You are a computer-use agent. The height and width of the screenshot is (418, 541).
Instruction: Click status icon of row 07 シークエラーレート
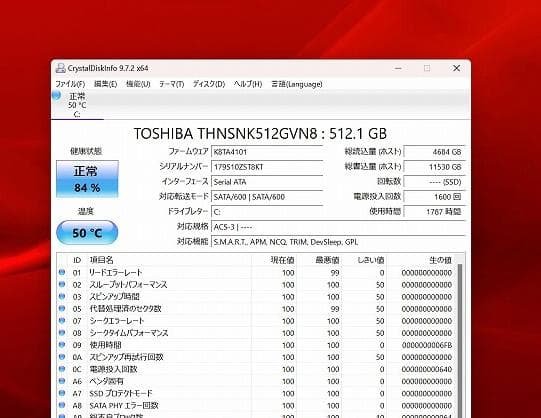(x=62, y=321)
